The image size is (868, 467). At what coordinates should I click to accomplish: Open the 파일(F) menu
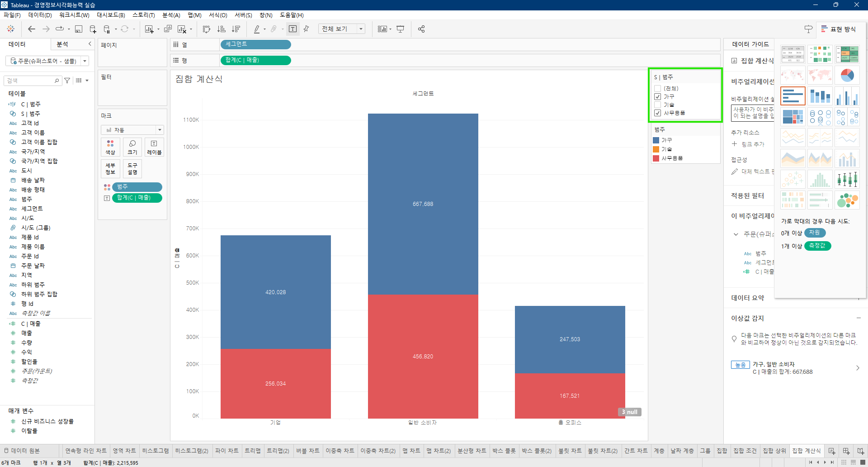pyautogui.click(x=12, y=15)
